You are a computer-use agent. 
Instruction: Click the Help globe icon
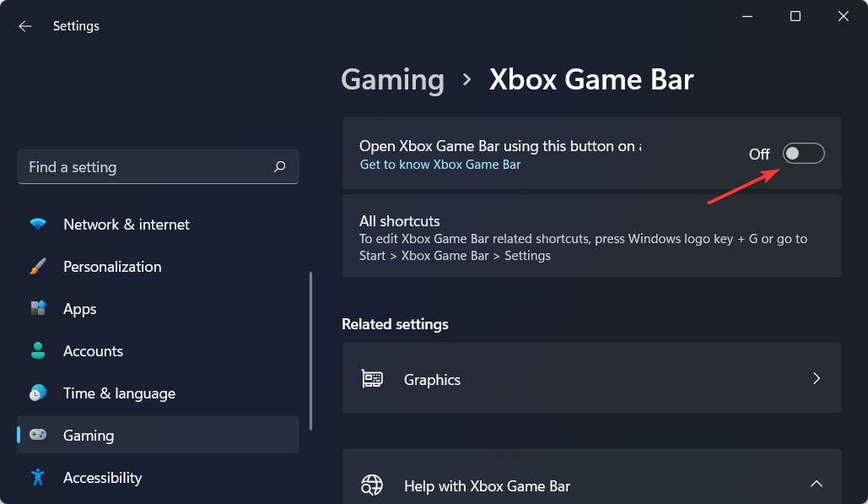tap(371, 485)
